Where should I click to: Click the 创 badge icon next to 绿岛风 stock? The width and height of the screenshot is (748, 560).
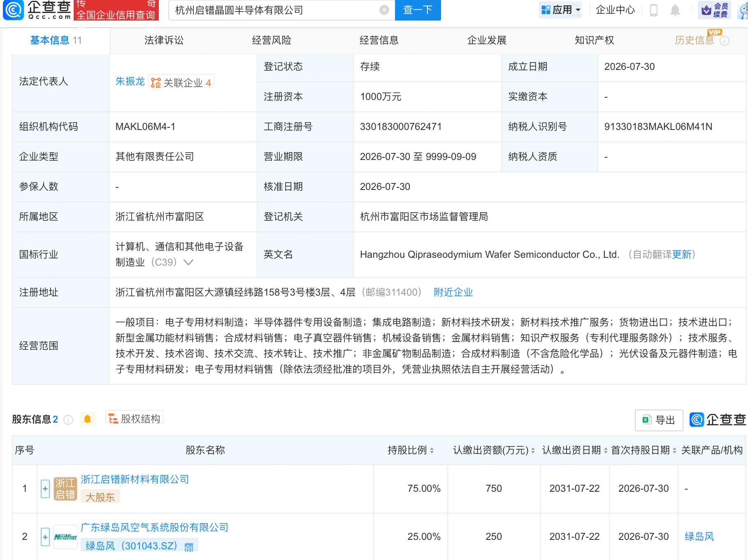[x=189, y=547]
